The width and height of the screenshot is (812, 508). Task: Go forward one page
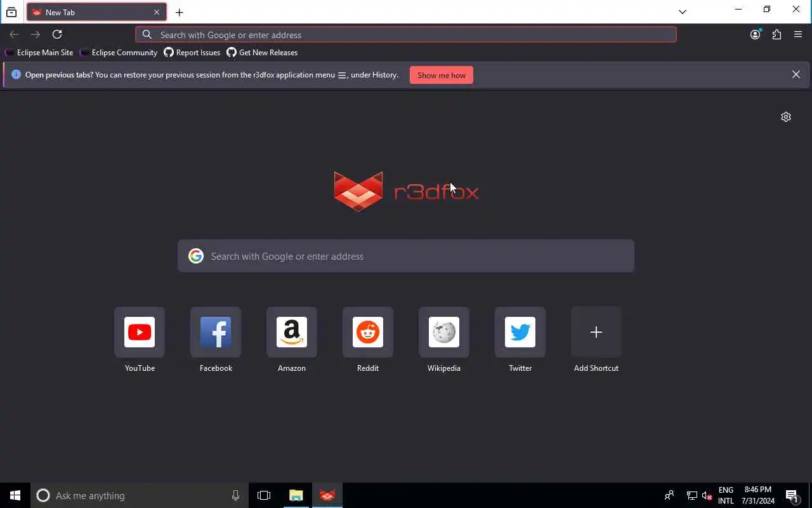pos(36,34)
